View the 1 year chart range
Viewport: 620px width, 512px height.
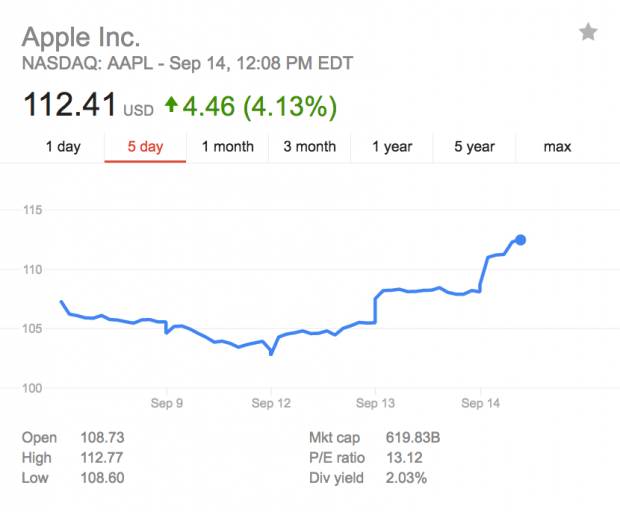tap(392, 147)
